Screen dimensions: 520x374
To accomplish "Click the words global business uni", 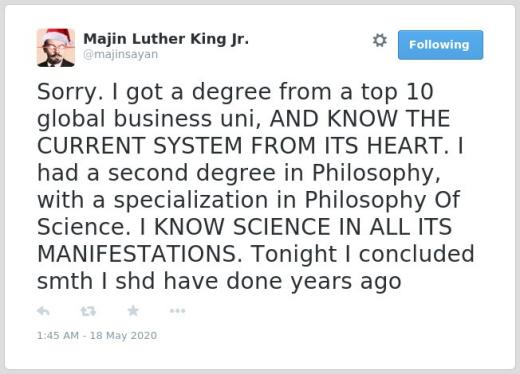I will pos(149,119).
